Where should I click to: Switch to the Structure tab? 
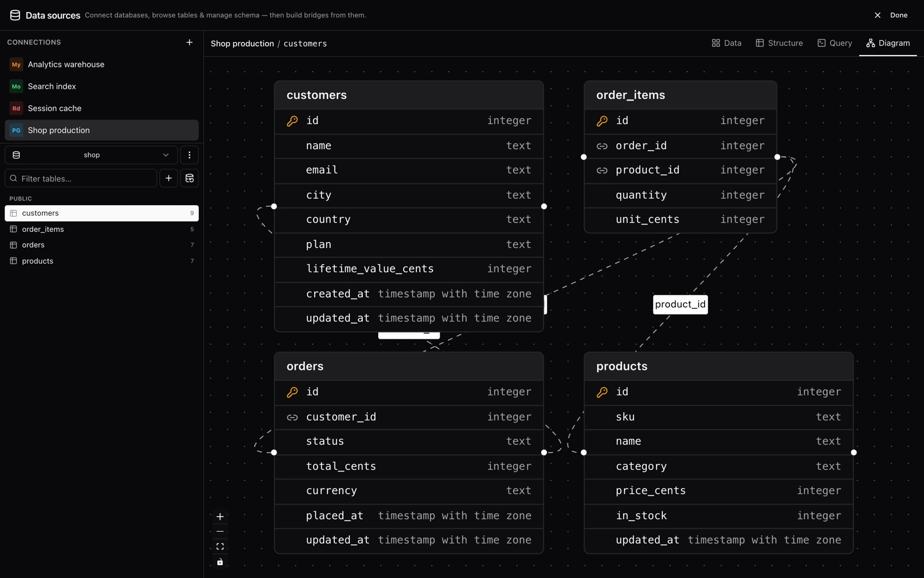point(779,43)
